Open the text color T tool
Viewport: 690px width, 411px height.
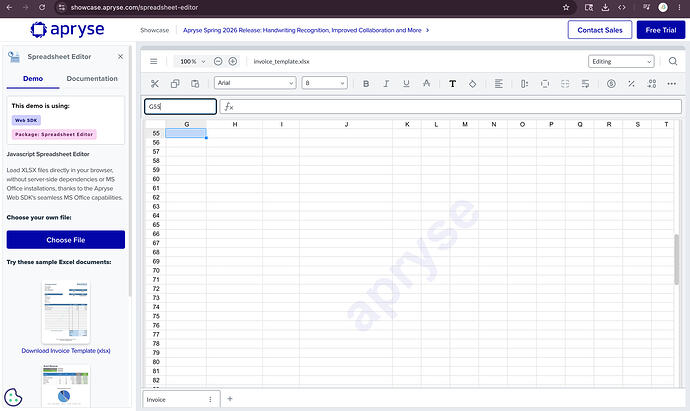(452, 84)
